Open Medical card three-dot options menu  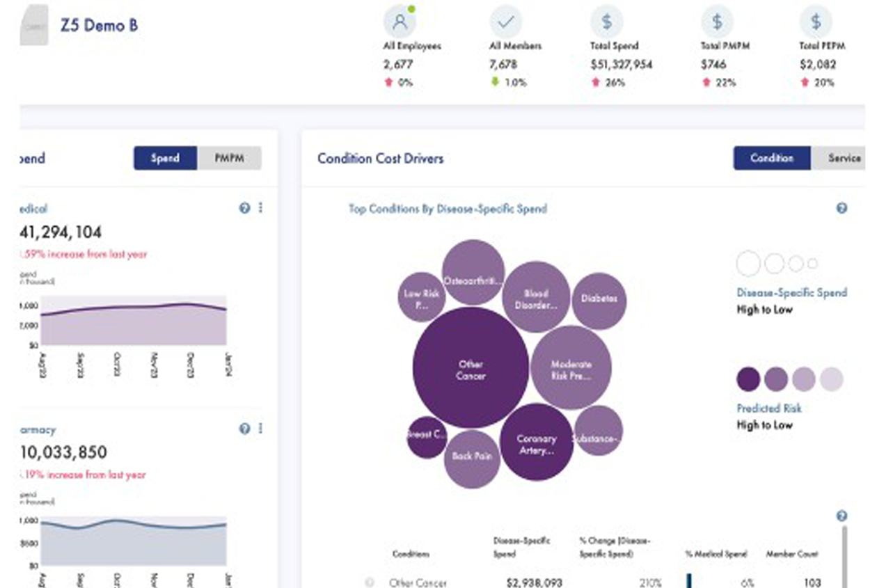point(261,208)
